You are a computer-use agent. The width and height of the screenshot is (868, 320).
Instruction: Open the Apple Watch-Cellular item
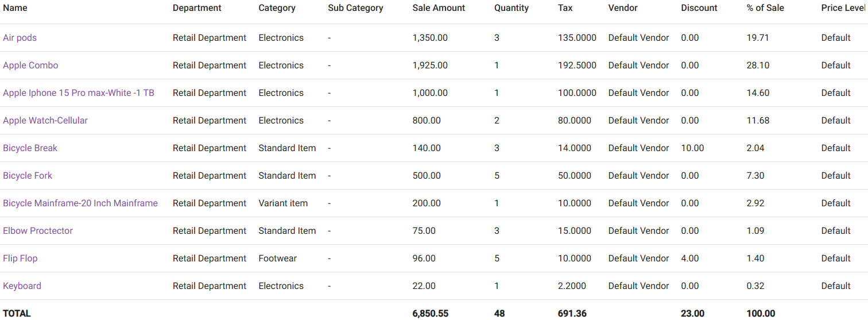45,121
